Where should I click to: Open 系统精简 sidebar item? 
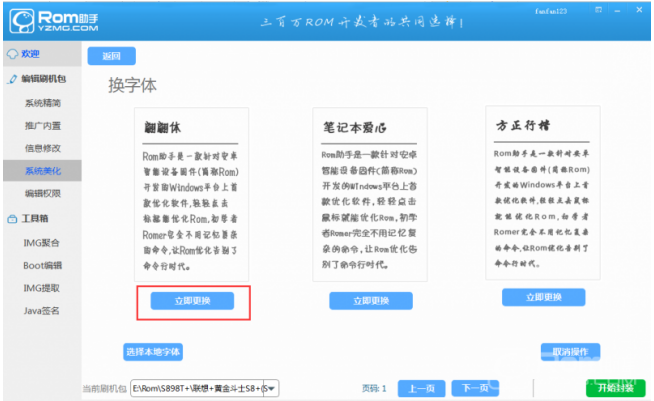point(43,103)
